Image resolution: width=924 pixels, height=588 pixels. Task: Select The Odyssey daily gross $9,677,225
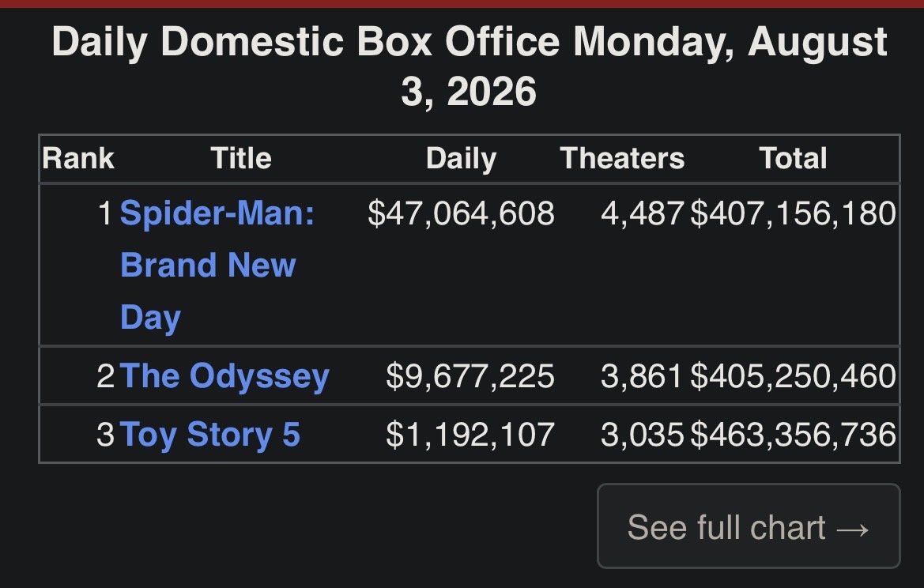[470, 376]
